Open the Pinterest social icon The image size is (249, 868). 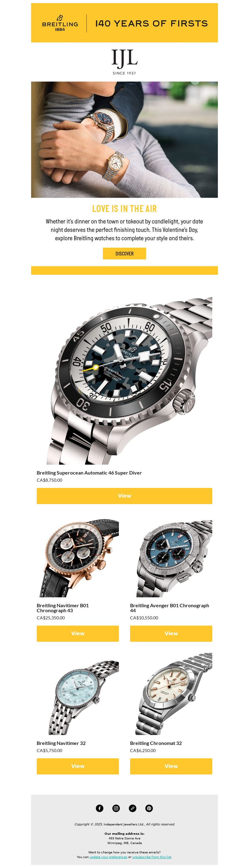coord(149,808)
